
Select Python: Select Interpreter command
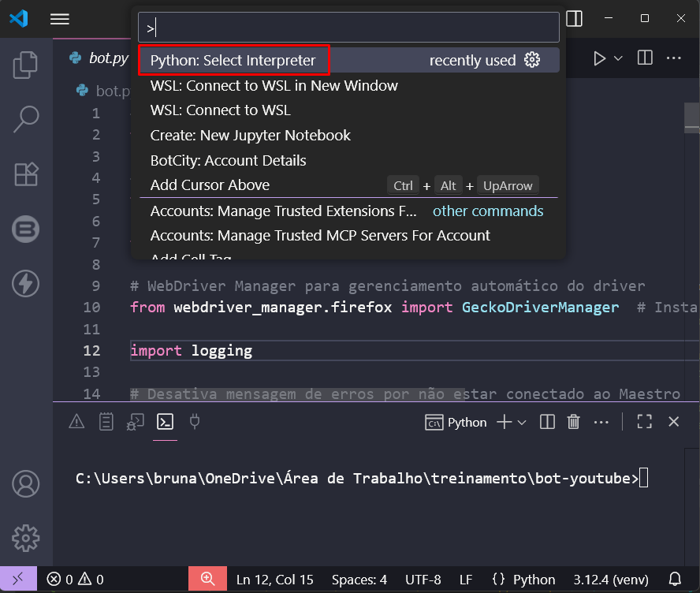click(234, 58)
